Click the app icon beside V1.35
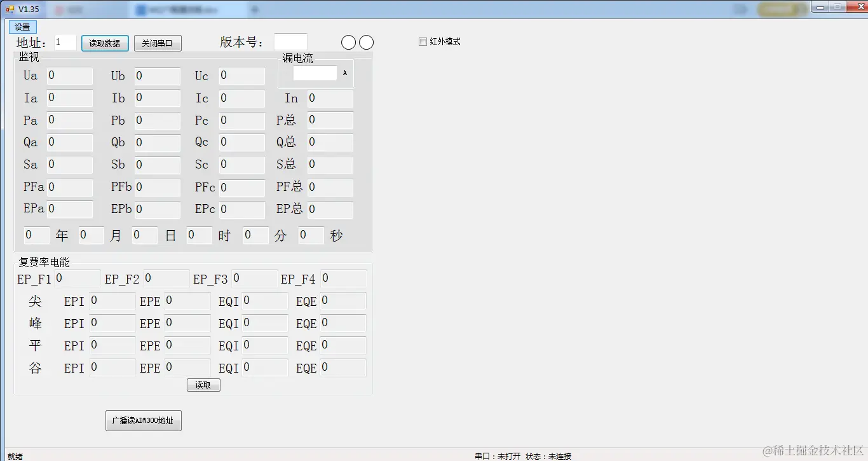Image resolution: width=868 pixels, height=461 pixels. coord(10,9)
